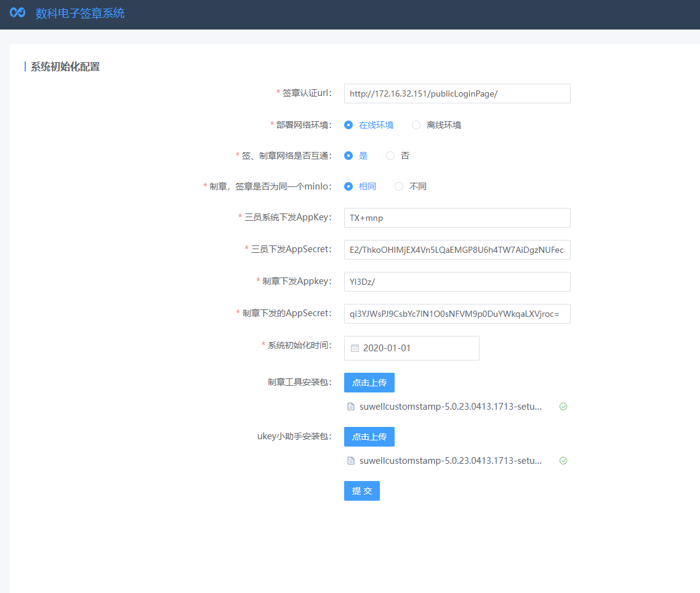Click green success checkmark for ukey小助手 file
Viewport: 700px width, 593px height.
point(563,461)
